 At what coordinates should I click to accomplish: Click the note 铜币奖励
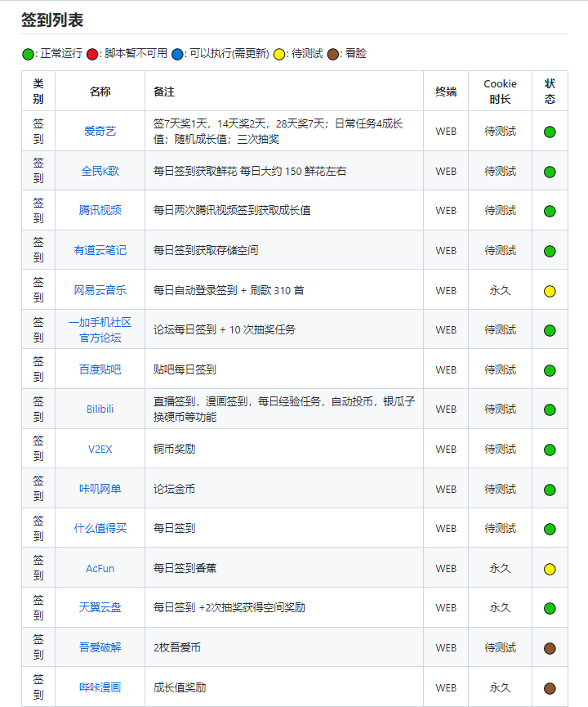(x=175, y=449)
